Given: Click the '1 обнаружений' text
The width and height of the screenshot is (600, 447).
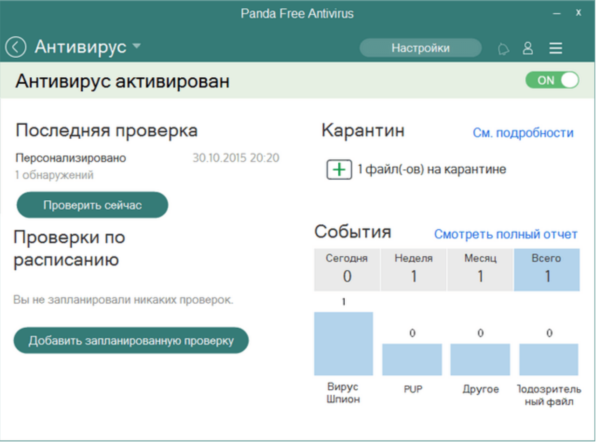Looking at the screenshot, I should (x=54, y=175).
